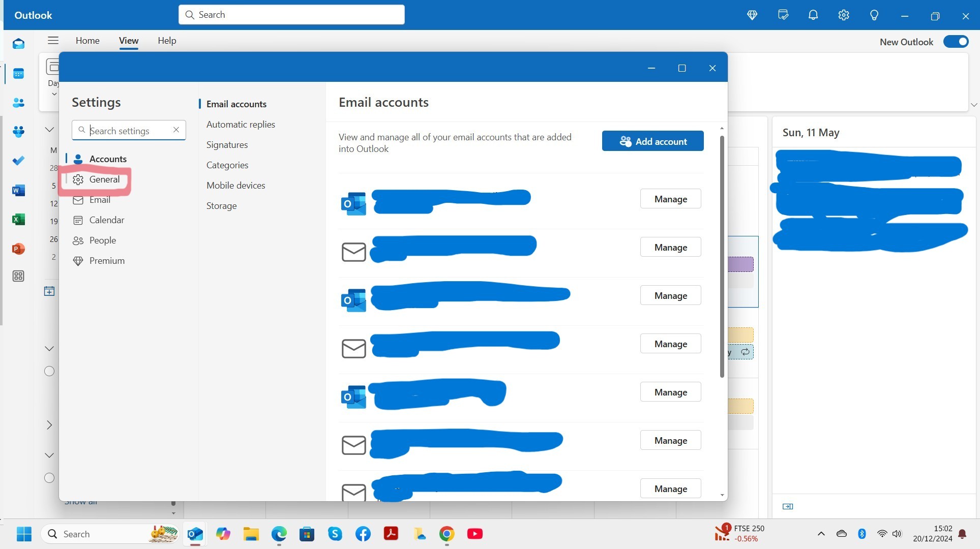
Task: Collapse the mini calendar month chevron
Action: pos(49,130)
